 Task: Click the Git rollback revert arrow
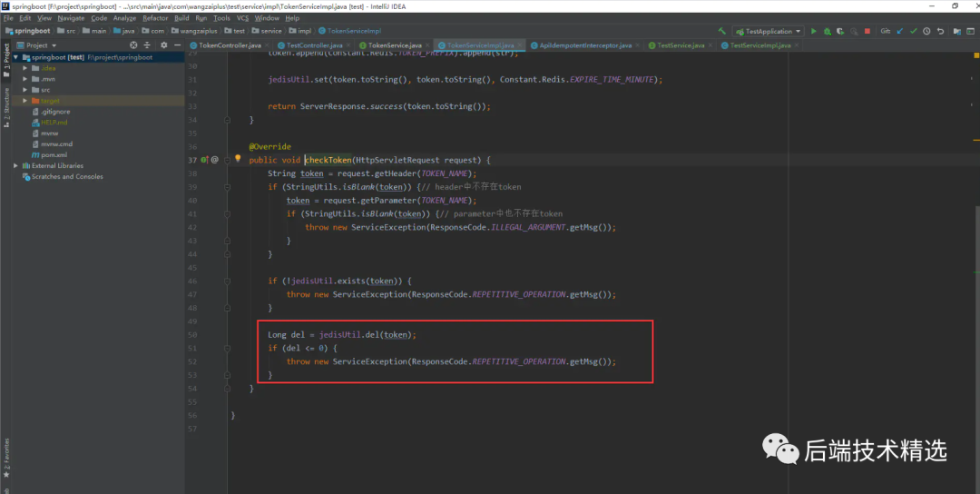(x=940, y=31)
